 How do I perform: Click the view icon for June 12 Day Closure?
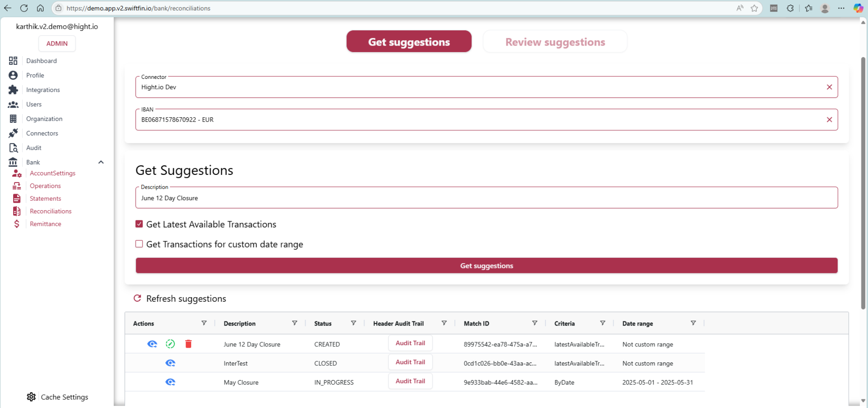(152, 344)
